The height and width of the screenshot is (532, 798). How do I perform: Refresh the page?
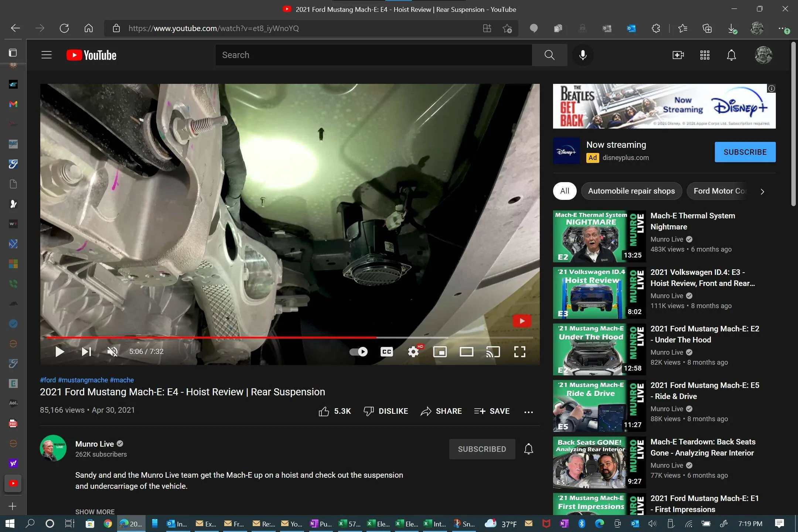point(64,28)
